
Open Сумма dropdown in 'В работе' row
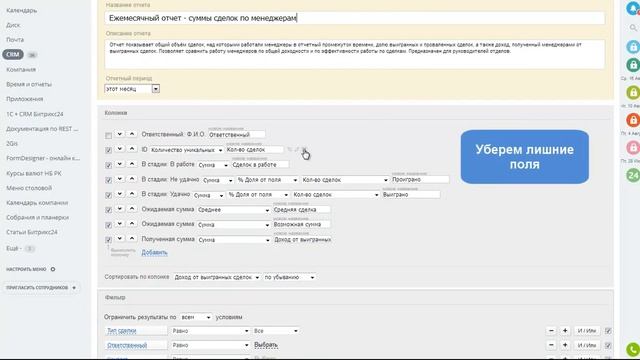point(213,165)
